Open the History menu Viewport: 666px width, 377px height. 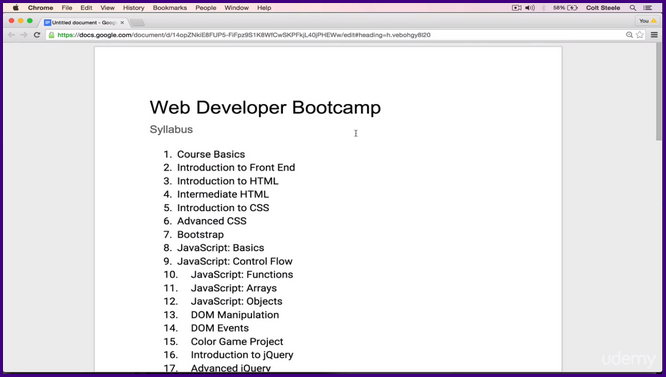133,8
